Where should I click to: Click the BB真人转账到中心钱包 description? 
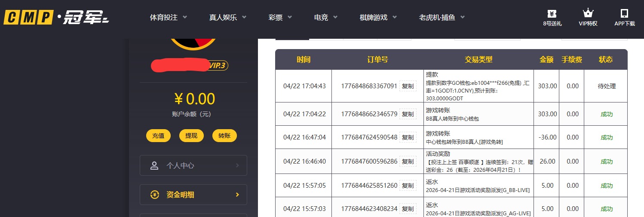coord(452,118)
